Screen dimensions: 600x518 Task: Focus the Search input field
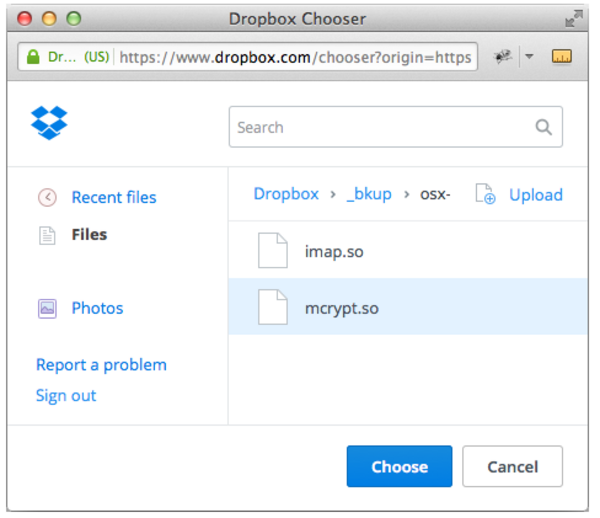point(380,127)
